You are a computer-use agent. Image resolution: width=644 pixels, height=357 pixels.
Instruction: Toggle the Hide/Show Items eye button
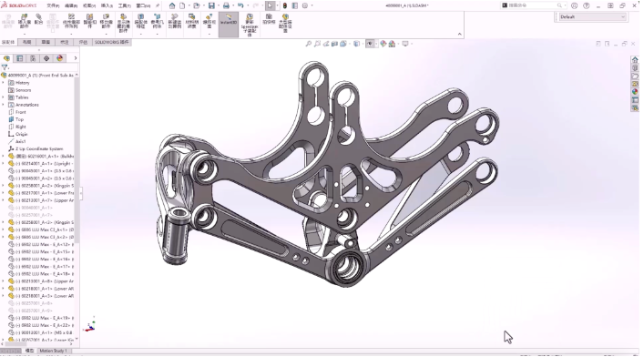(x=370, y=44)
